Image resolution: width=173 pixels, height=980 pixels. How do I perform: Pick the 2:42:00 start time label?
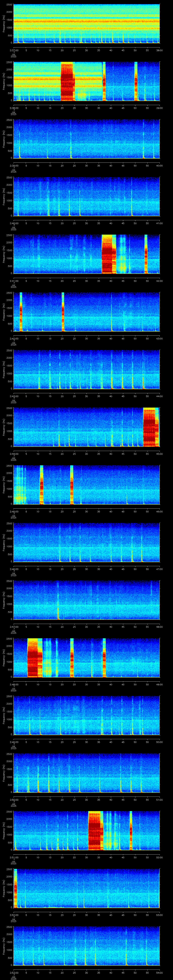[13, 339]
